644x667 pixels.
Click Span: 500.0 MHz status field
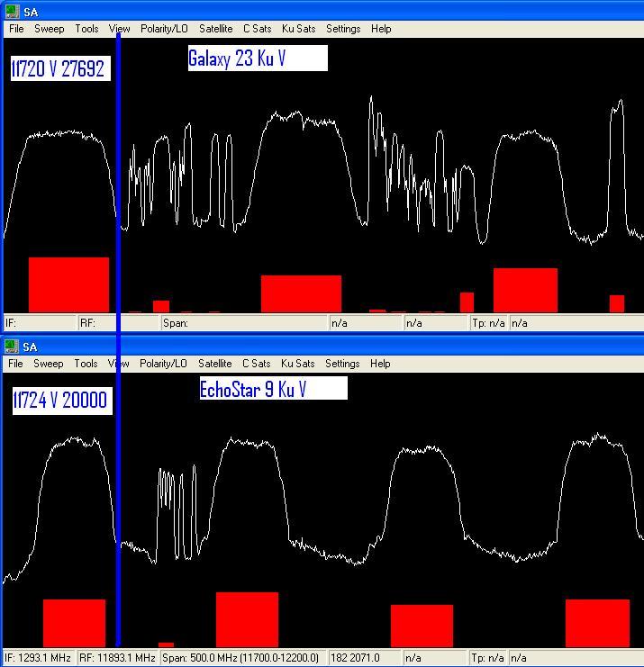[x=243, y=658]
